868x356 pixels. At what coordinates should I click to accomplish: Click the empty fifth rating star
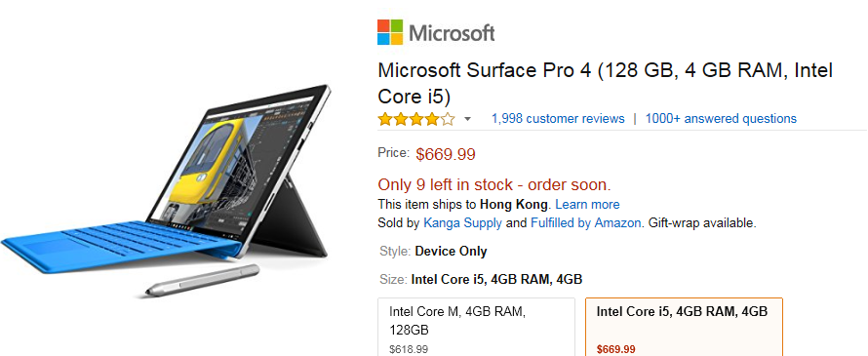click(x=448, y=119)
